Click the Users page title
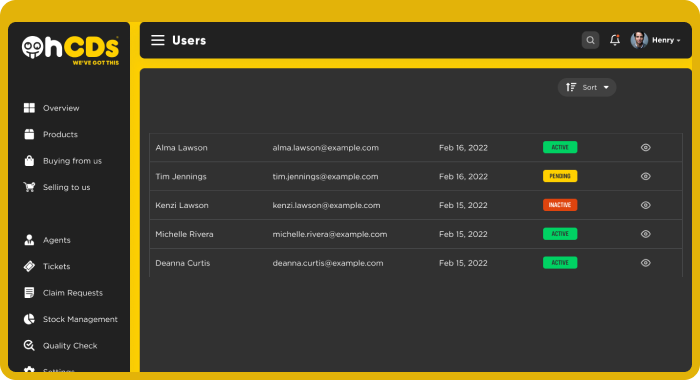This screenshot has width=700, height=380. click(x=189, y=40)
